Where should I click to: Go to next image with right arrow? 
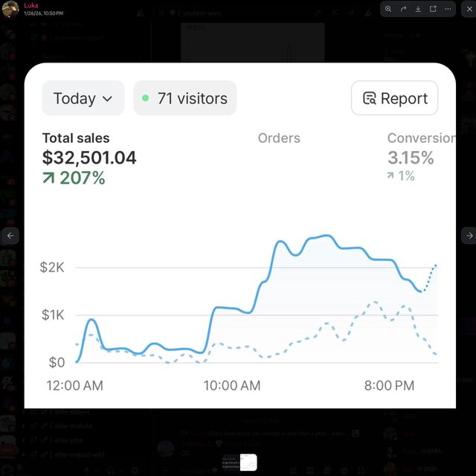[x=469, y=236]
